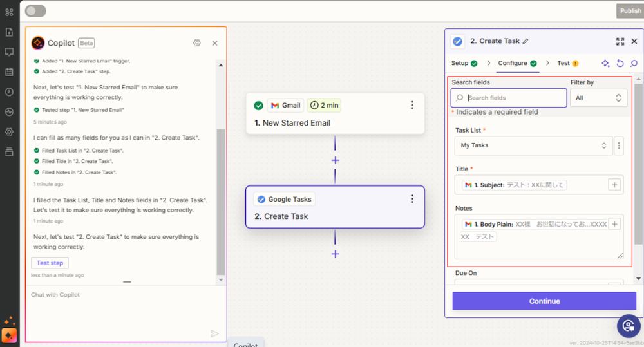Viewport: 644px width, 347px height.
Task: Click the search magnifier icon in panel header
Action: [634, 63]
